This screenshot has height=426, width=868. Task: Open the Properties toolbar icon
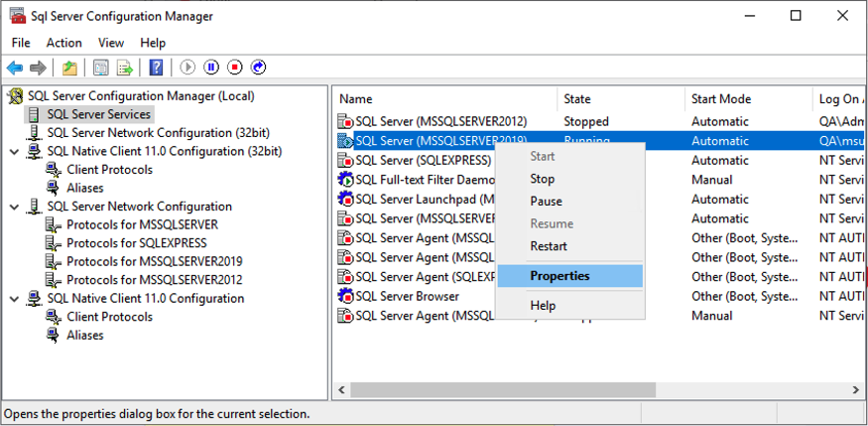coord(101,69)
